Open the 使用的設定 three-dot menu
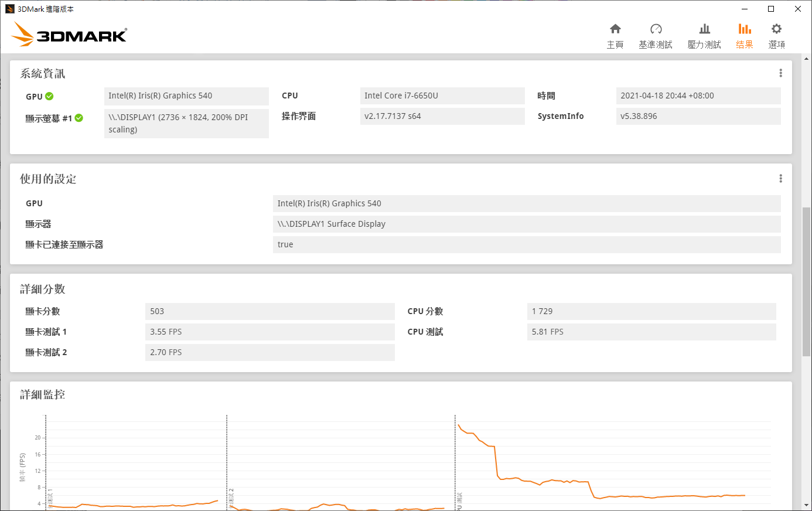This screenshot has width=812, height=511. coord(780,179)
